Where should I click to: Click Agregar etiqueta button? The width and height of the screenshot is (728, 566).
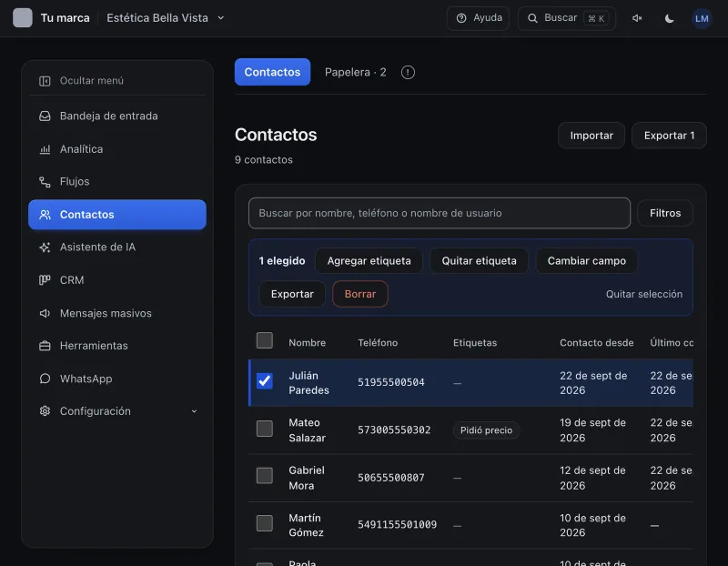pyautogui.click(x=369, y=261)
